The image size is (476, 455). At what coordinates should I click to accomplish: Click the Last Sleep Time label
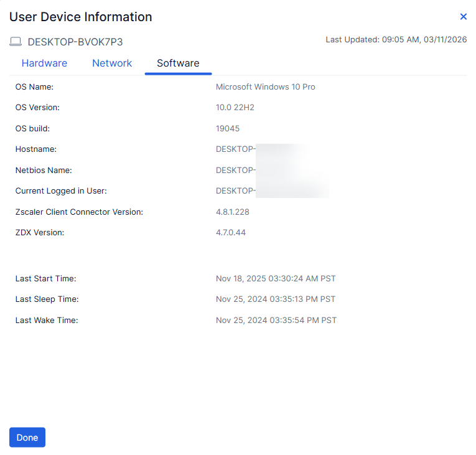47,299
